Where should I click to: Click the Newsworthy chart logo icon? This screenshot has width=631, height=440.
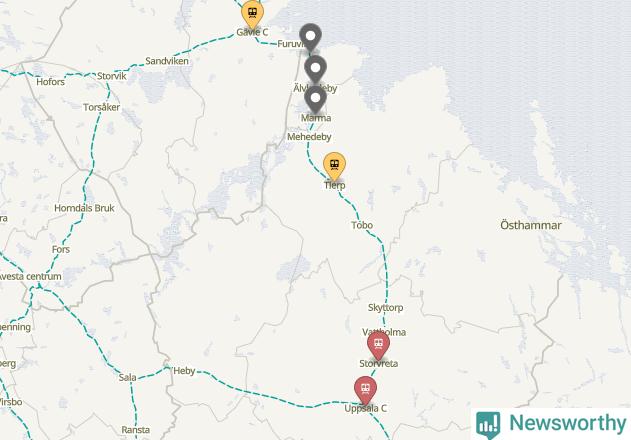pyautogui.click(x=488, y=425)
